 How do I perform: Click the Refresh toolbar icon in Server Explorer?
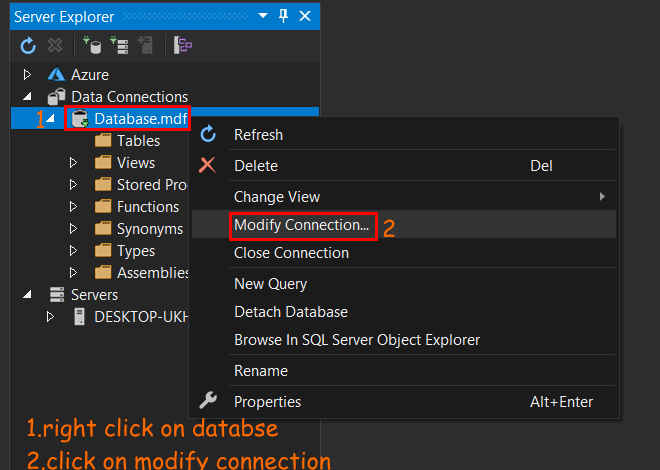[x=28, y=45]
